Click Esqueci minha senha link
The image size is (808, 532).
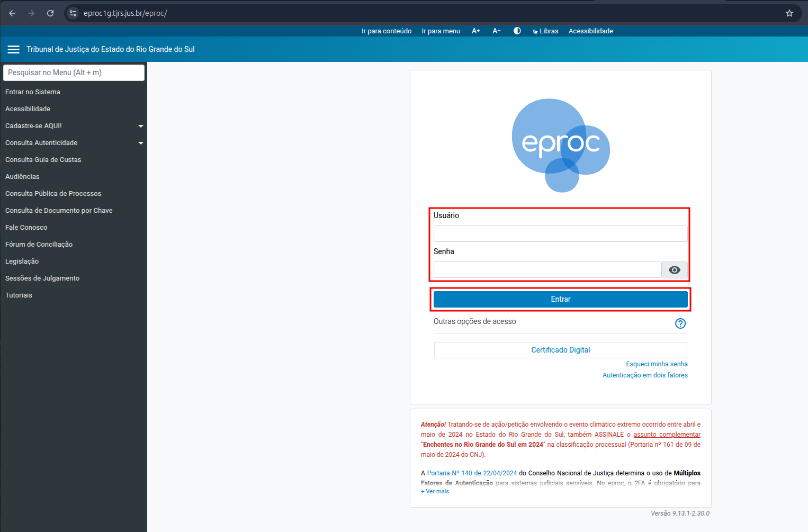click(657, 364)
